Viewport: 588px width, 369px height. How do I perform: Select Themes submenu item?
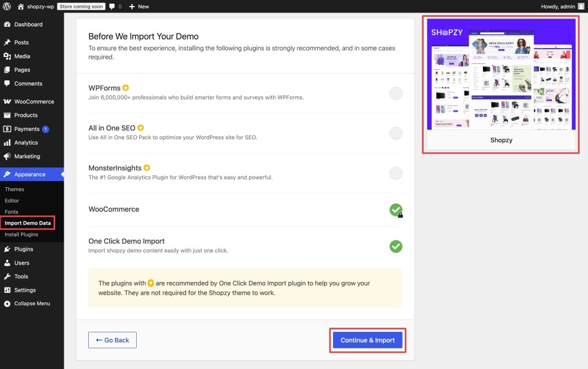14,190
